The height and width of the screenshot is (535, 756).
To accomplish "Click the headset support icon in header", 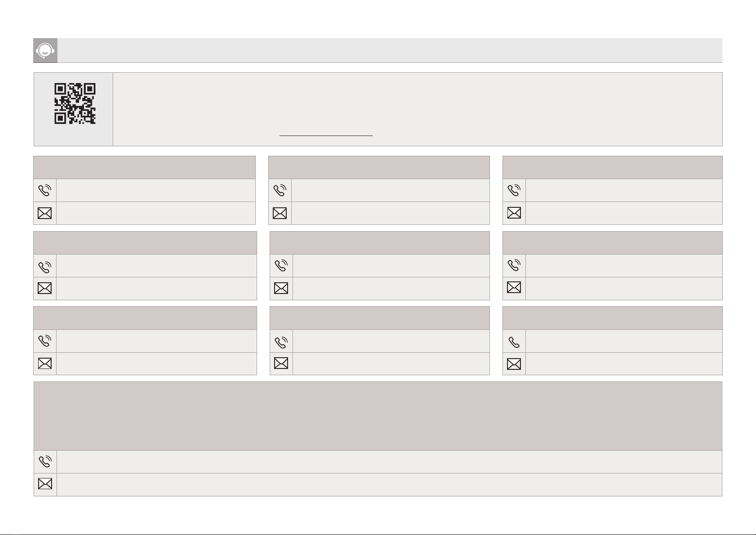I will coord(45,50).
